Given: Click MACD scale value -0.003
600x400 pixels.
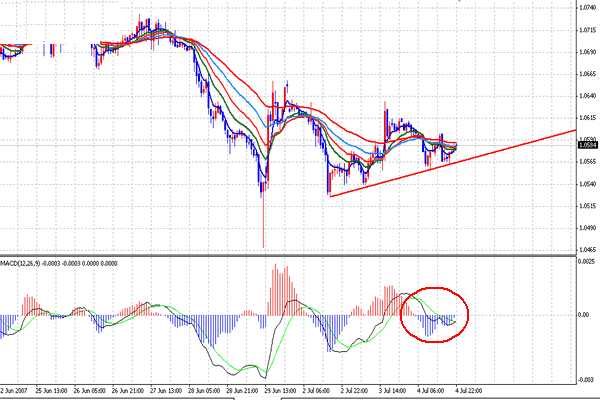Looking at the screenshot, I should (x=586, y=379).
